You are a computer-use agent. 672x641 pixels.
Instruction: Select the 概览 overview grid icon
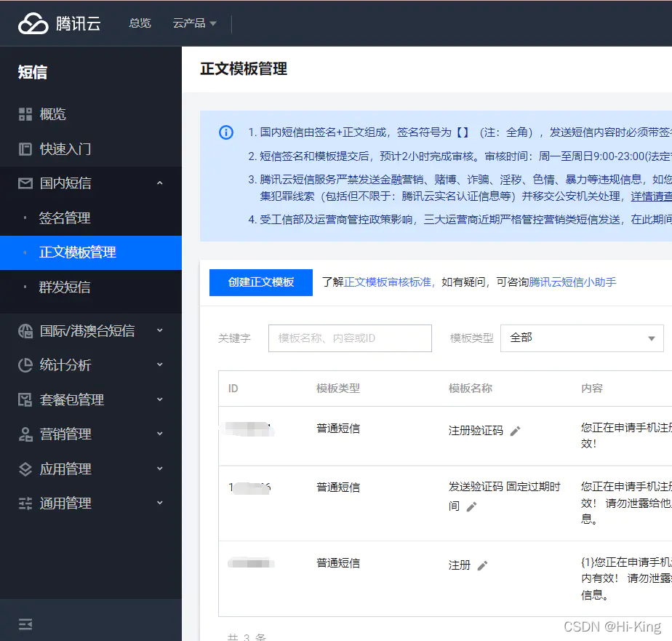25,114
